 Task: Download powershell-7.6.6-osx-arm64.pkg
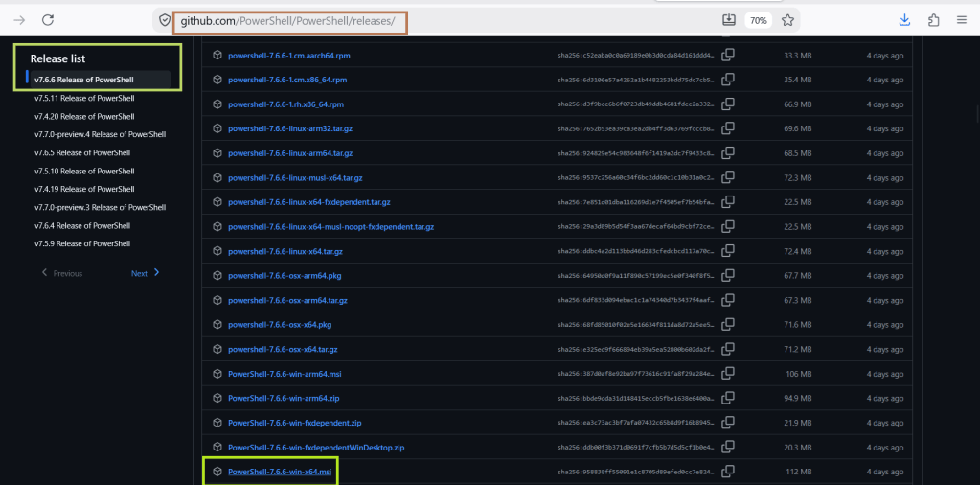(x=285, y=276)
